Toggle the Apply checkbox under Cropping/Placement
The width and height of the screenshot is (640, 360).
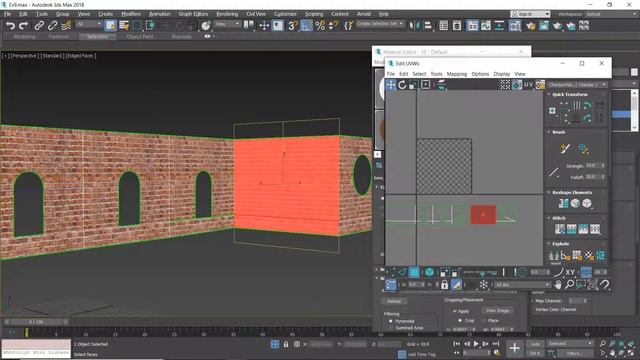(454, 311)
